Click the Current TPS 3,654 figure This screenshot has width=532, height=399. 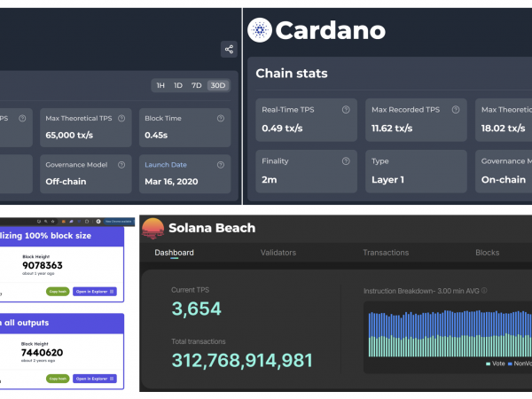pos(197,309)
